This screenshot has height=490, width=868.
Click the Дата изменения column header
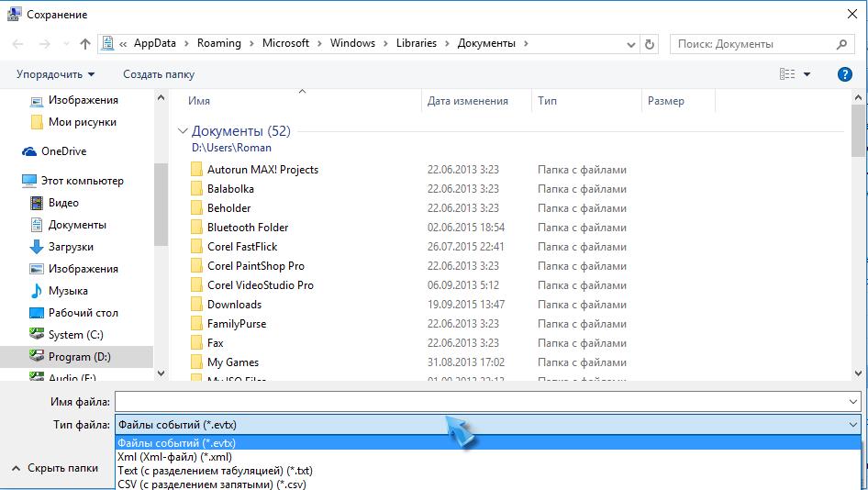click(x=468, y=101)
